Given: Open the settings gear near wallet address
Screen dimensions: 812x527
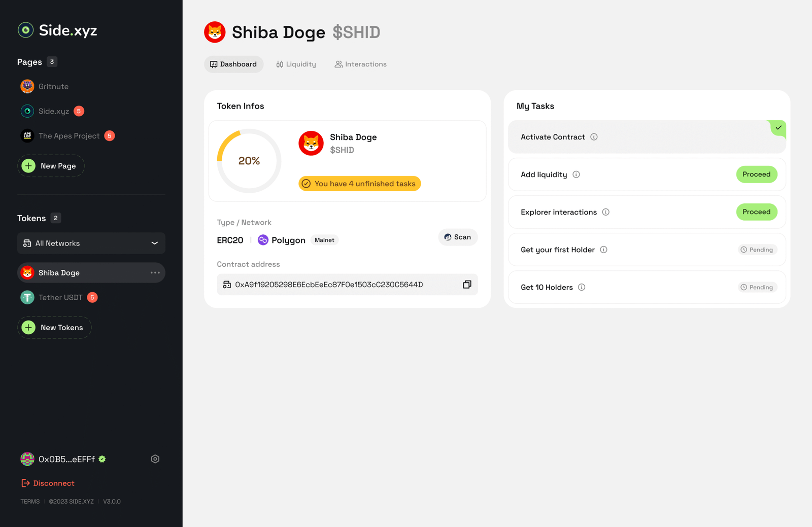Looking at the screenshot, I should pos(155,459).
